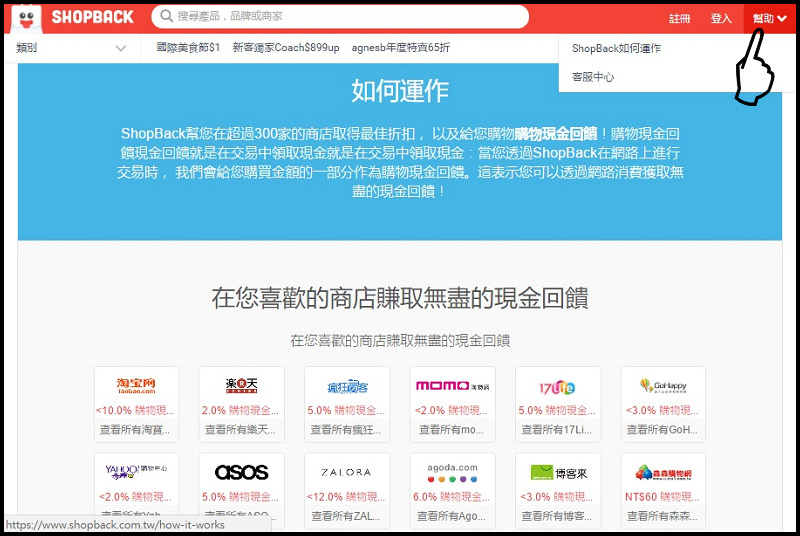Image resolution: width=800 pixels, height=536 pixels.
Task: Click the momo shopping store logo
Action: [453, 386]
